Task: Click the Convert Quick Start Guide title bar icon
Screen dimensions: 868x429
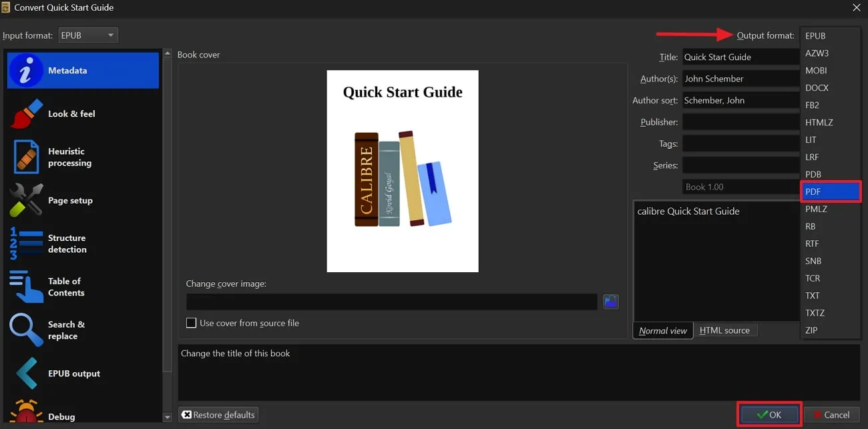Action: 7,7
